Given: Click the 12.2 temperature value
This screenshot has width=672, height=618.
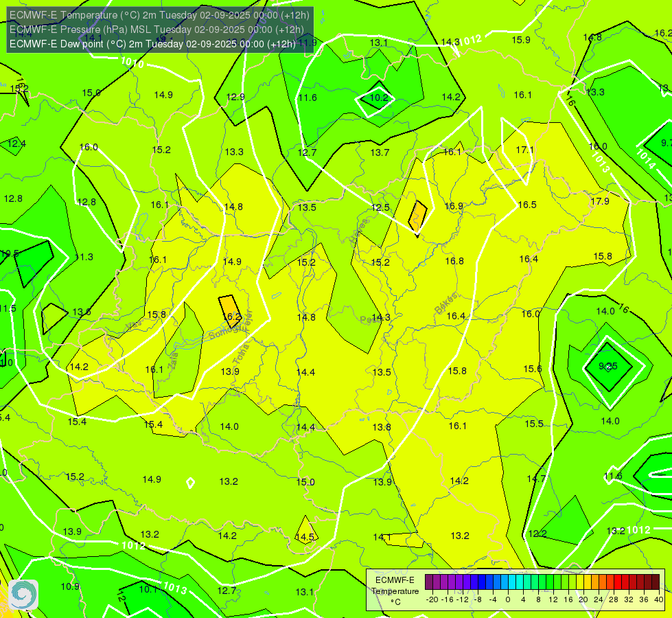Looking at the screenshot, I should [537, 534].
